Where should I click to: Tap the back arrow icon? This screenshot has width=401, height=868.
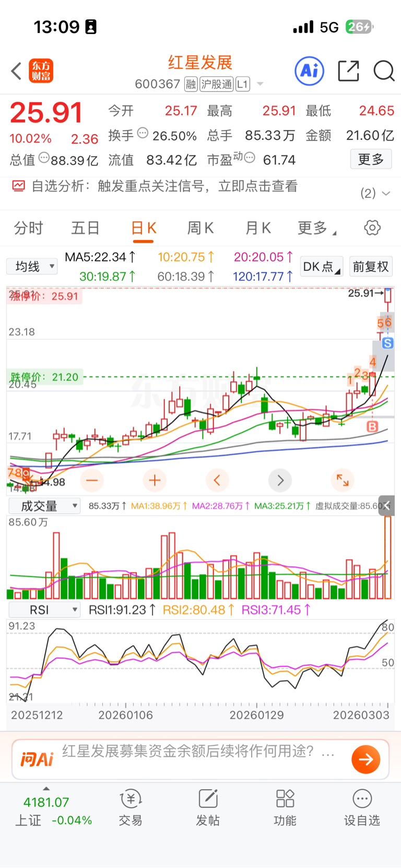coord(16,71)
